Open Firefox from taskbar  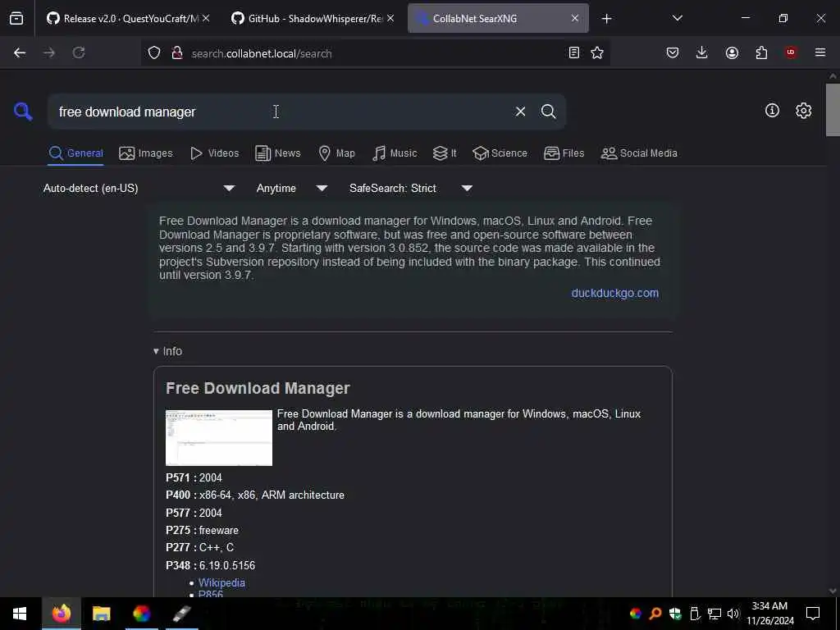coord(61,614)
